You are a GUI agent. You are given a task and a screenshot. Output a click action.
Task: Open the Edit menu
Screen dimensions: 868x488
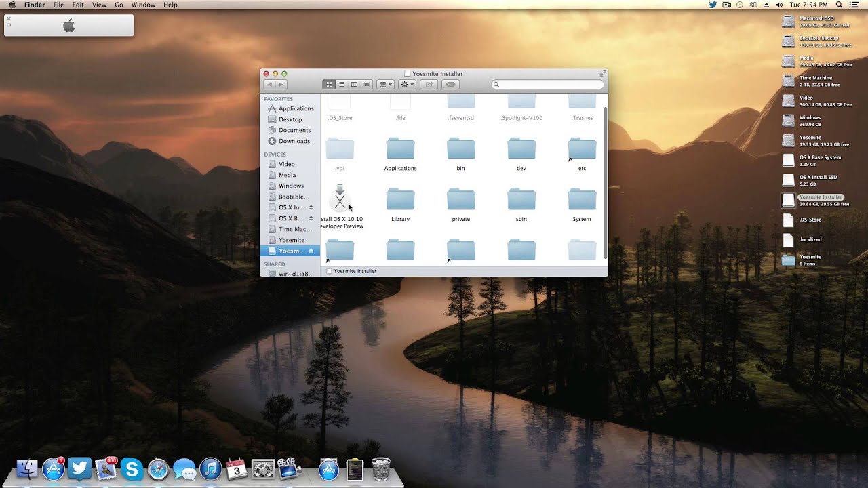pyautogui.click(x=78, y=5)
